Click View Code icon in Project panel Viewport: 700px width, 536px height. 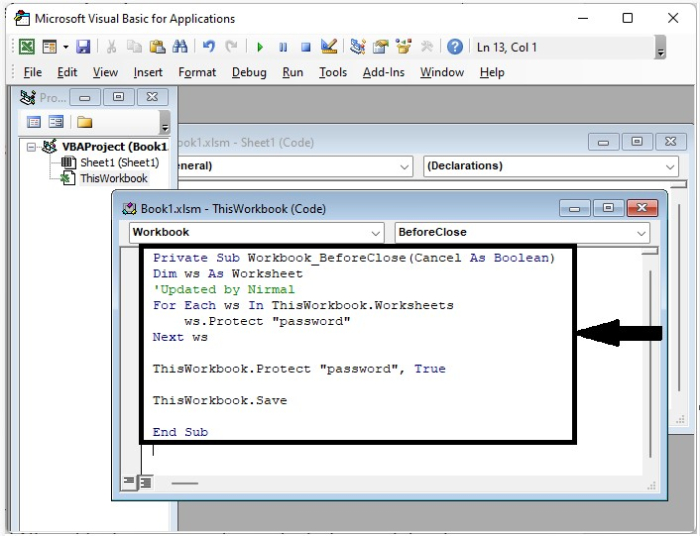(x=34, y=122)
